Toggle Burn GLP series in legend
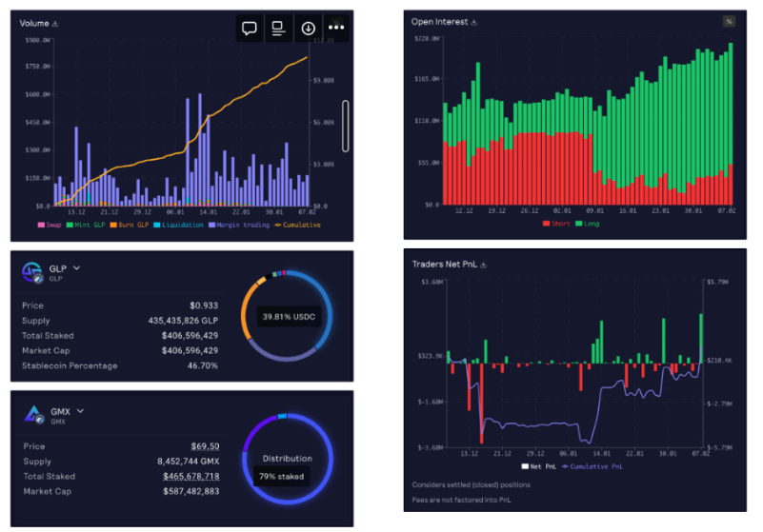The image size is (763, 532). 130,225
